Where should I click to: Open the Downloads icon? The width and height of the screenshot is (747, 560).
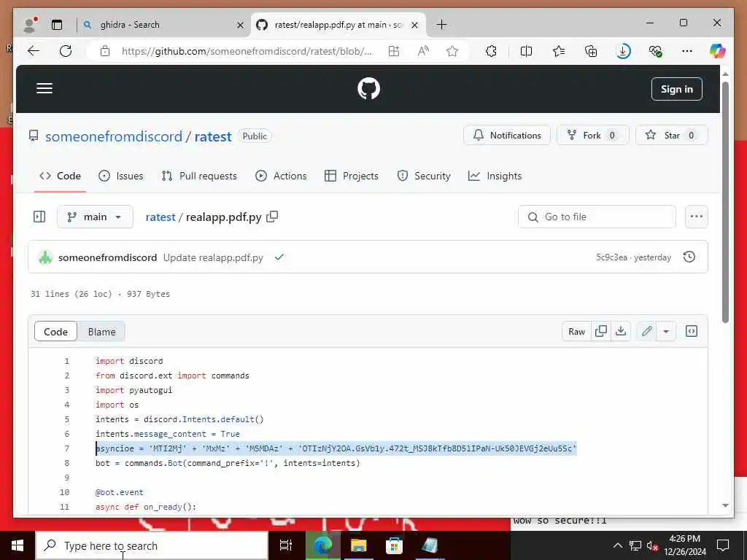[623, 51]
